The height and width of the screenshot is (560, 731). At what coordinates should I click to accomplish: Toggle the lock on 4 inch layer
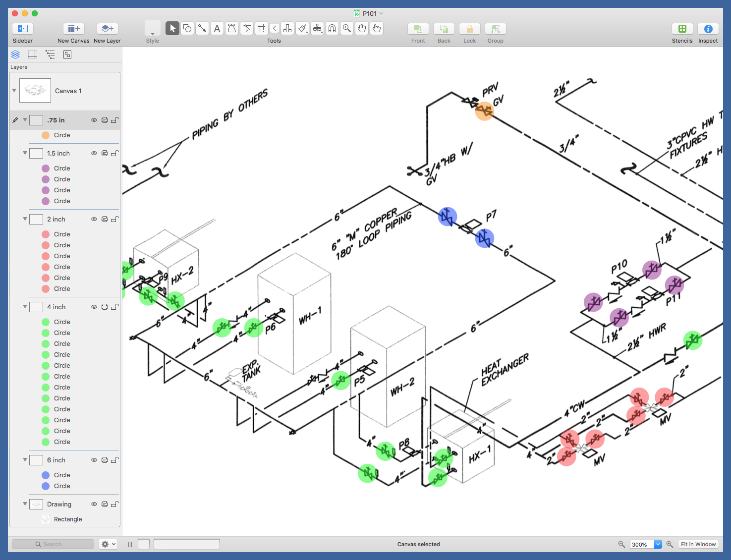coord(114,307)
